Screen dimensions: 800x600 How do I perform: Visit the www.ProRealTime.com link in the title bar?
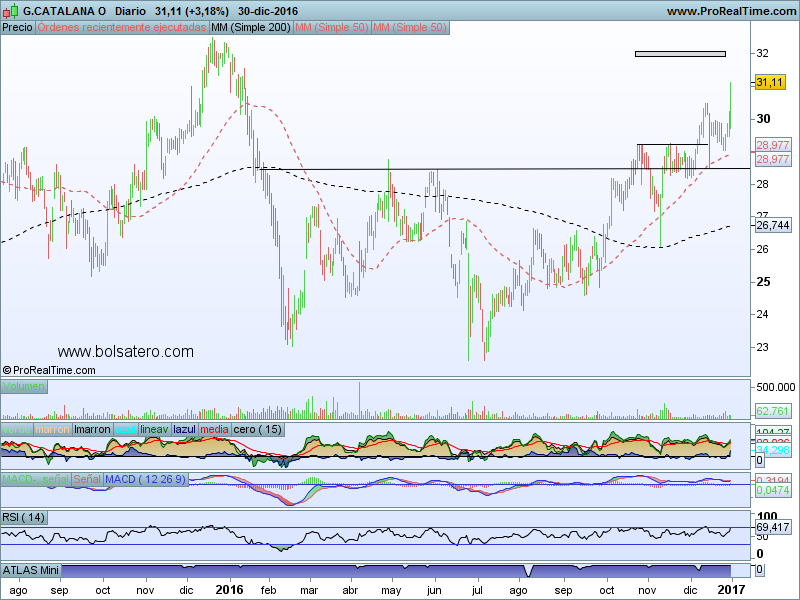click(730, 10)
